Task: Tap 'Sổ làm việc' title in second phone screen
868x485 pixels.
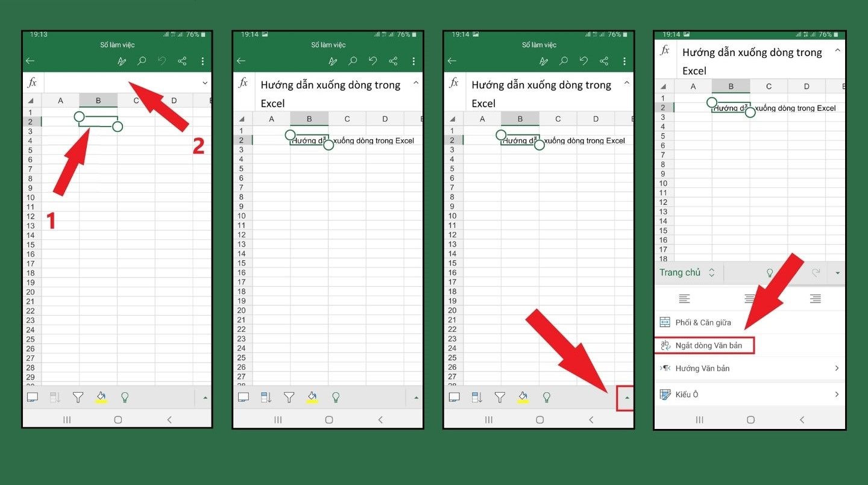Action: click(x=329, y=45)
